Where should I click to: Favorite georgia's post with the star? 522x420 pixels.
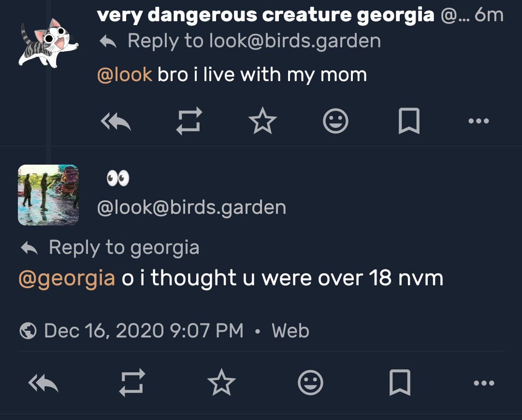tap(262, 121)
